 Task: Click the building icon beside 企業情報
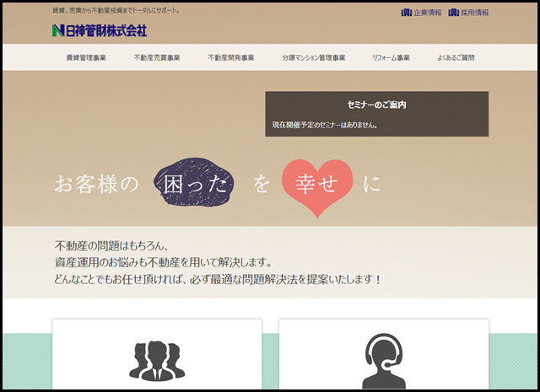(407, 13)
